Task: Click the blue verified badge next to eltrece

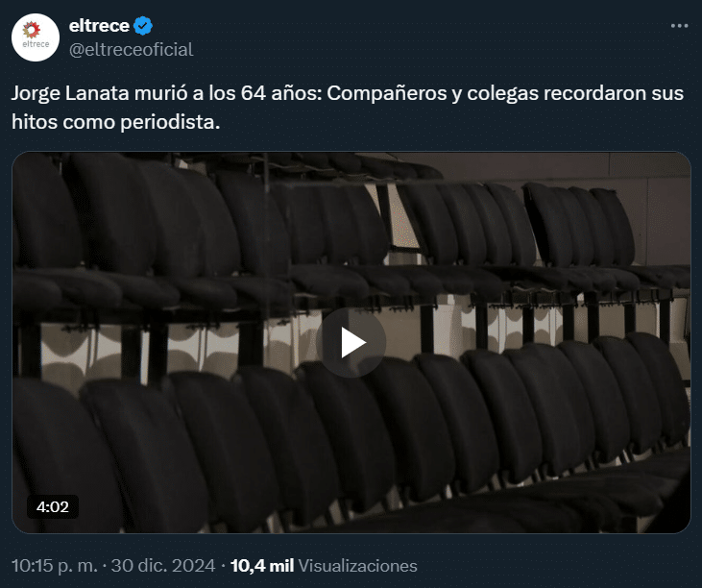Action: tap(143, 26)
